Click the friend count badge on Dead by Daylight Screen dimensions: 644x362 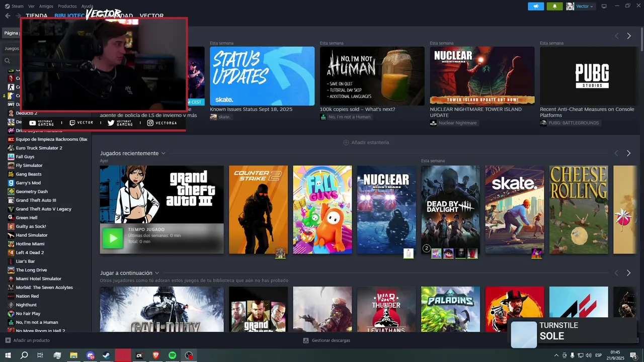(x=427, y=248)
